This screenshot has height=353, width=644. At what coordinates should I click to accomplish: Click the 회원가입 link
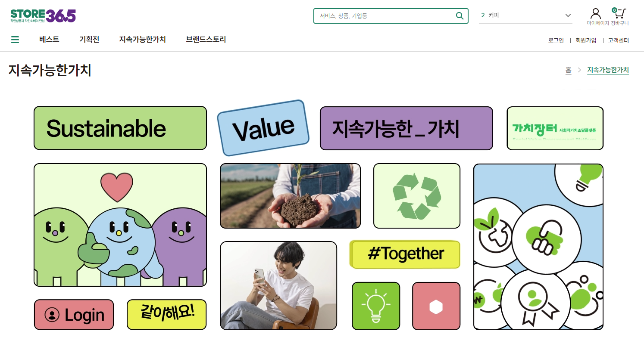[586, 40]
